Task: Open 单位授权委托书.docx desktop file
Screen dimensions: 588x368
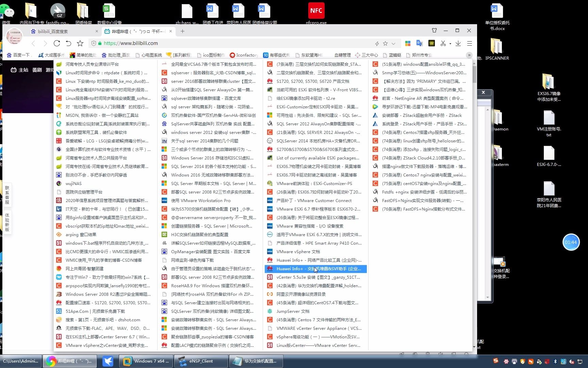Action: (x=497, y=16)
